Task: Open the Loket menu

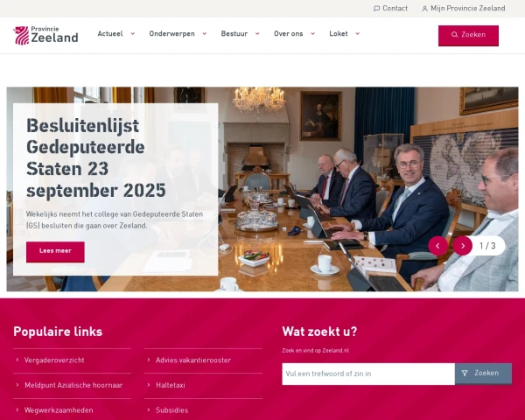Action: (344, 33)
